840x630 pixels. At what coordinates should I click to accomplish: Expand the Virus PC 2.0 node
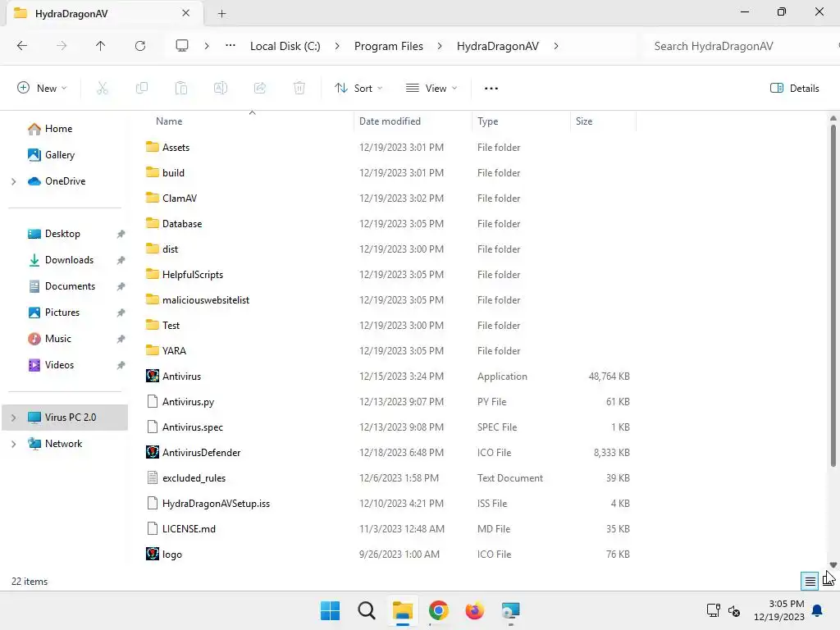click(13, 418)
